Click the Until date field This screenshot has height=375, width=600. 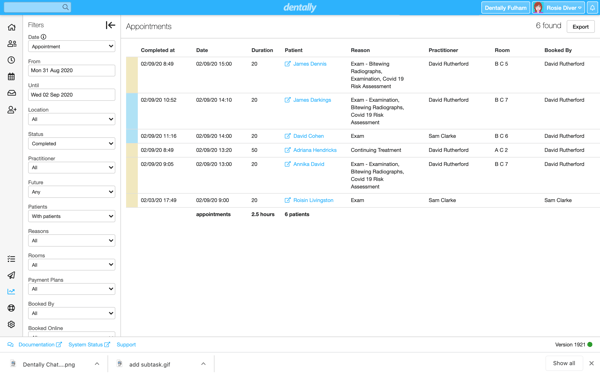(72, 95)
